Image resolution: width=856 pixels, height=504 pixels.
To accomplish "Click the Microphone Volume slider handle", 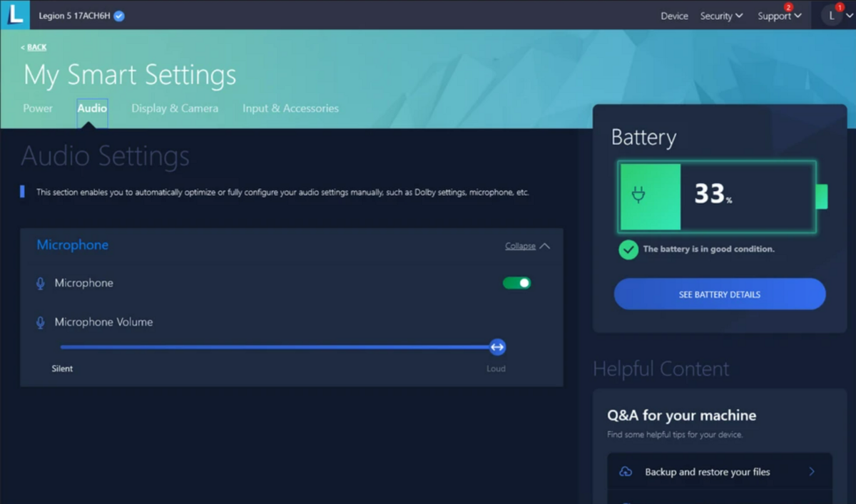I will (x=497, y=347).
